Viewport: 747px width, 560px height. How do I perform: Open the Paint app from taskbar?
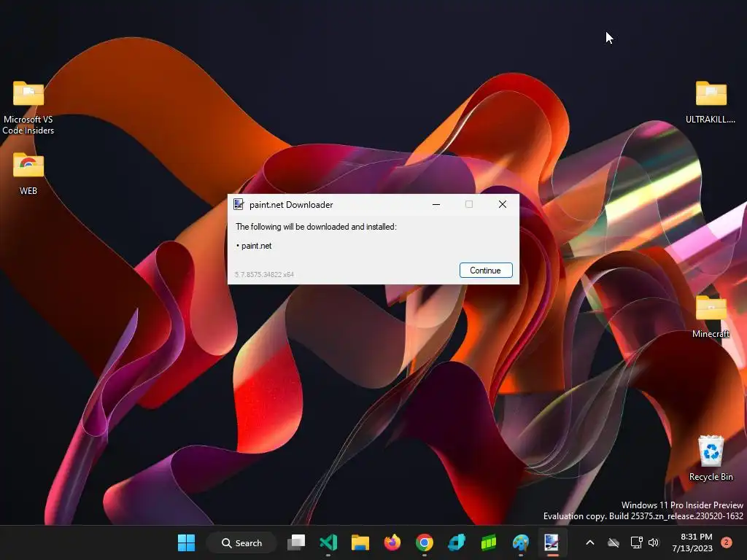(x=520, y=542)
